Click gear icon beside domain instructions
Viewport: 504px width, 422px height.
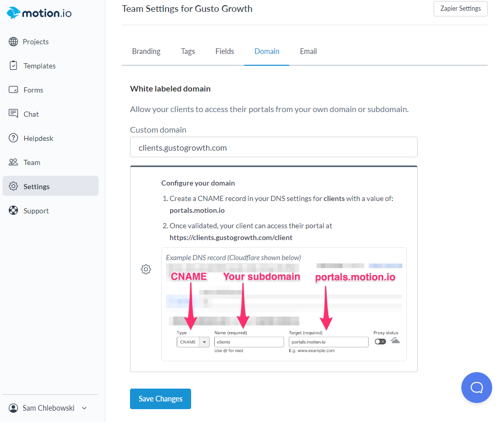[146, 269]
